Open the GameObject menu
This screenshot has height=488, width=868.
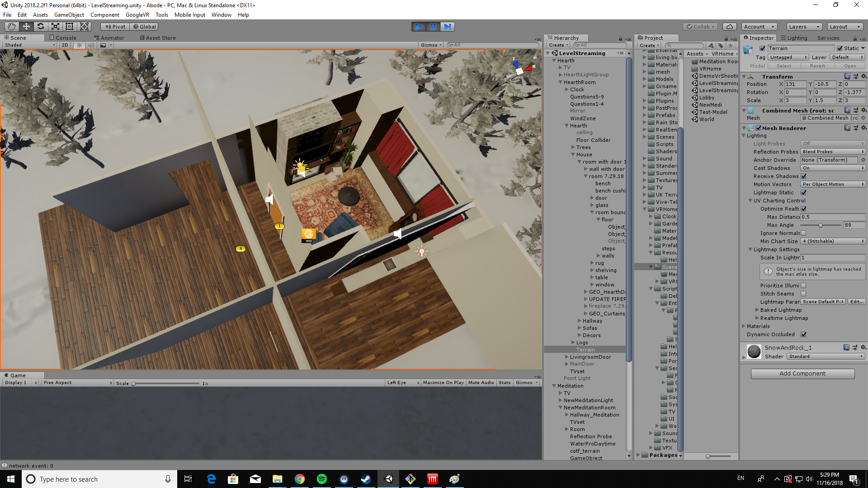tap(69, 15)
